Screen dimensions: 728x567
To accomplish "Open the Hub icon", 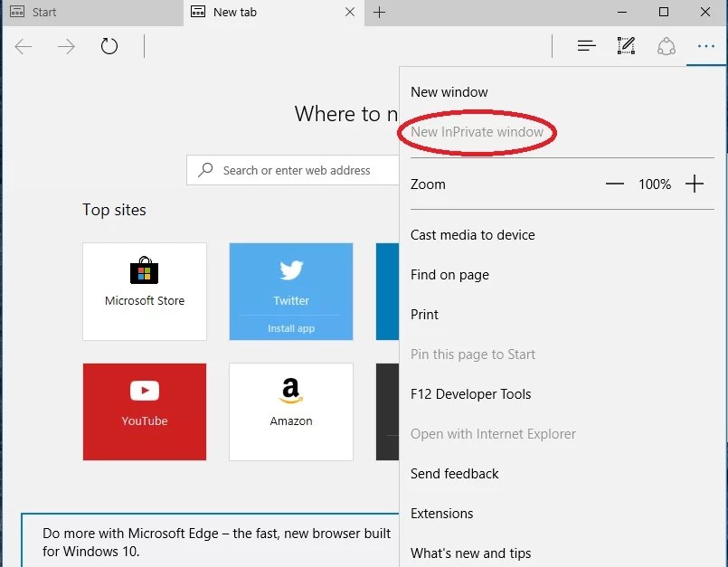I will (x=586, y=45).
